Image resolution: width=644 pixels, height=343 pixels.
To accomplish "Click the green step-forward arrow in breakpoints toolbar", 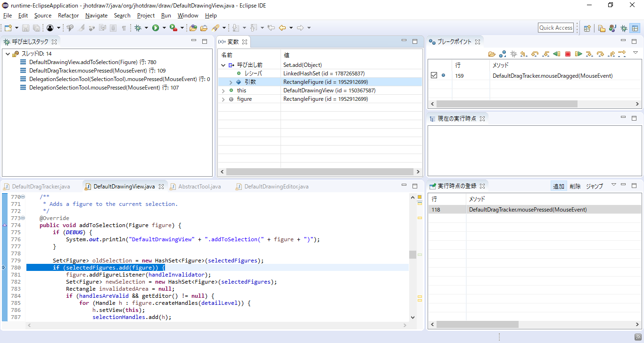I will (578, 54).
